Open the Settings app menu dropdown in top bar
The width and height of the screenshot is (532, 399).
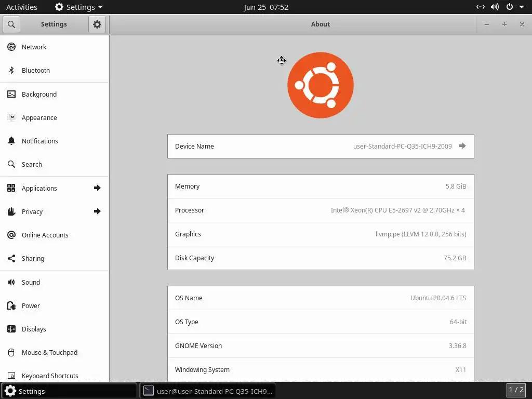79,7
